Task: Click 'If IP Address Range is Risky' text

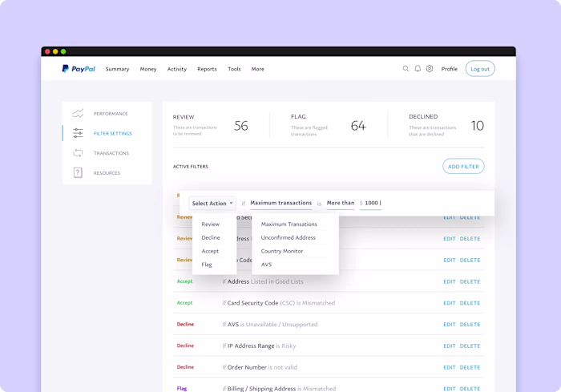Action: pyautogui.click(x=259, y=346)
